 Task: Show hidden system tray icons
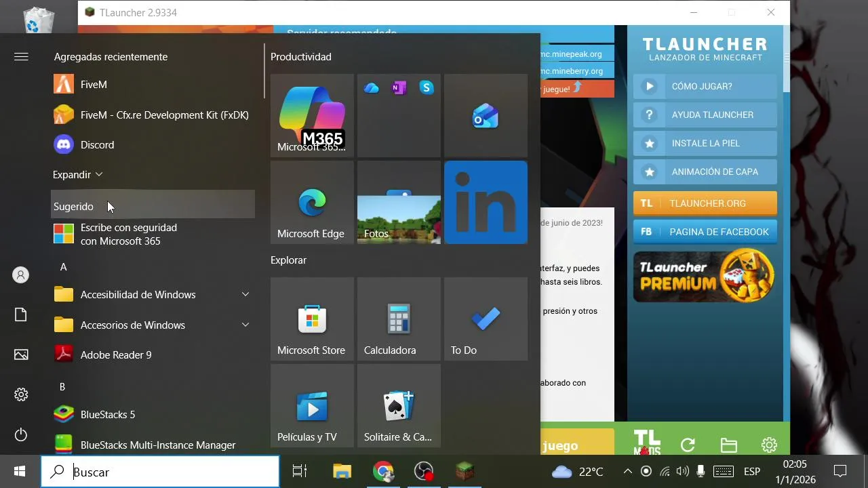[x=627, y=472]
